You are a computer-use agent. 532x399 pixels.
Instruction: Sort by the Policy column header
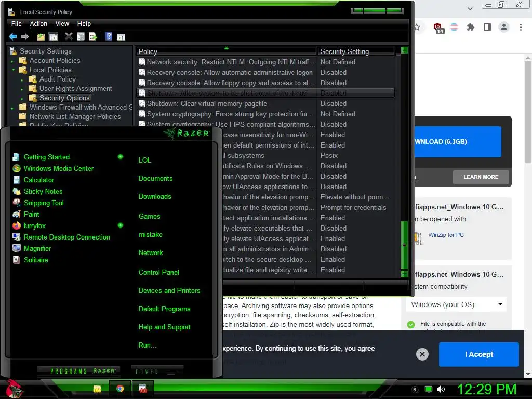coord(226,51)
